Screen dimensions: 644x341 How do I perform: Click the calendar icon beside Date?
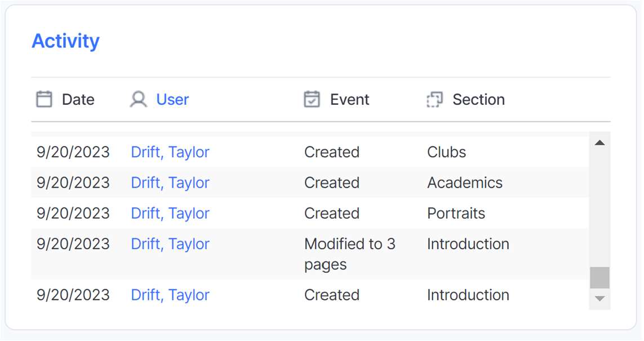[x=45, y=99]
